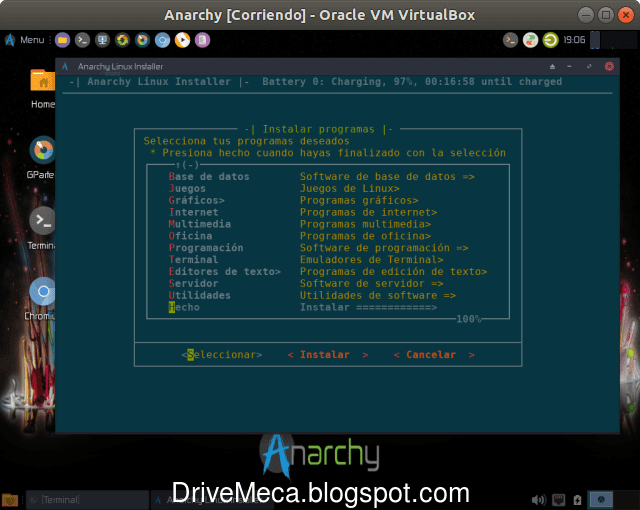The image size is (640, 510).
Task: Select the Internet category
Action: tap(193, 212)
